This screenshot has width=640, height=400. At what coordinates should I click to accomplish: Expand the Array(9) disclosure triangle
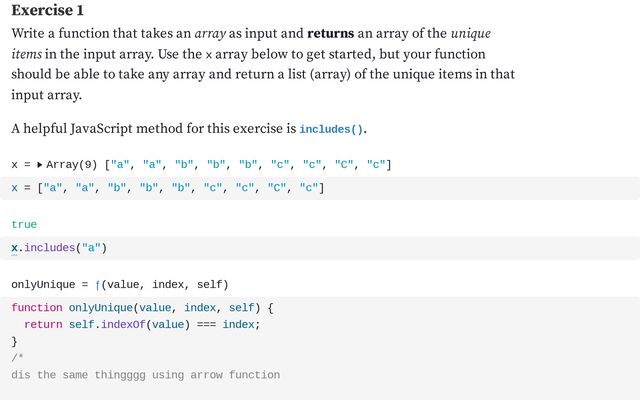pos(39,164)
